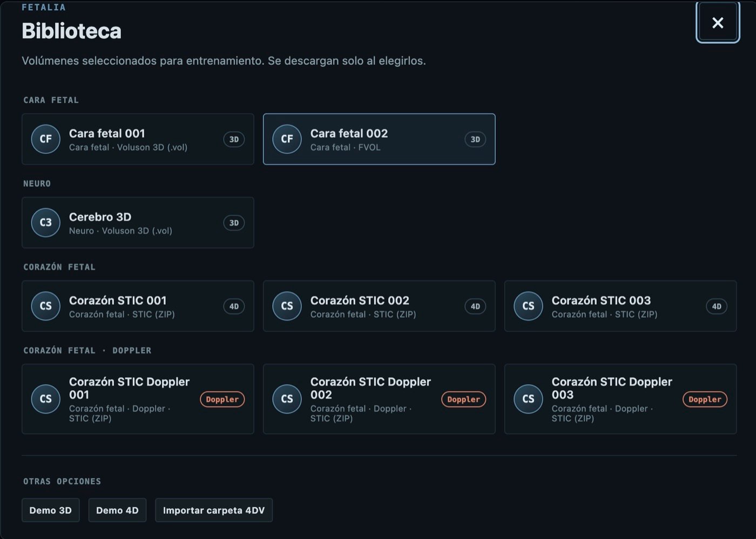Click the CS avatar of Corazón STIC 003

tap(529, 306)
